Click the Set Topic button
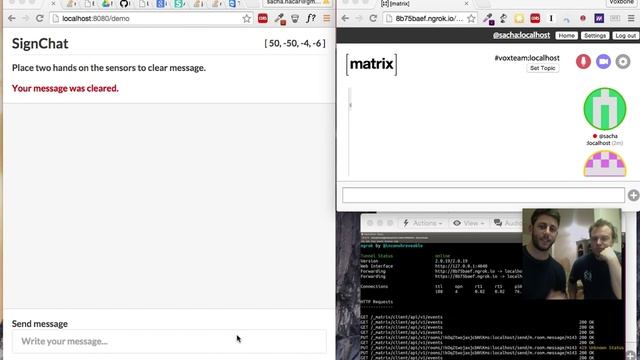Viewport: 640px width, 360px height. pyautogui.click(x=542, y=68)
